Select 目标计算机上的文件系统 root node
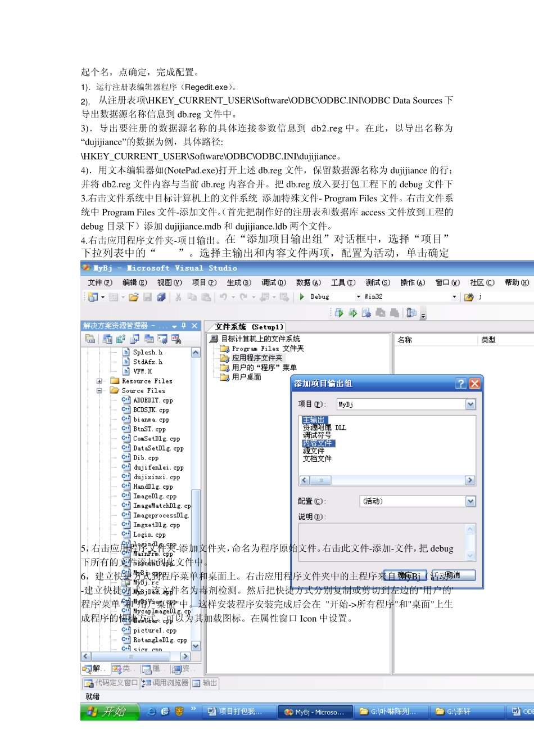Image resolution: width=534 pixels, height=756 pixels. (260, 339)
